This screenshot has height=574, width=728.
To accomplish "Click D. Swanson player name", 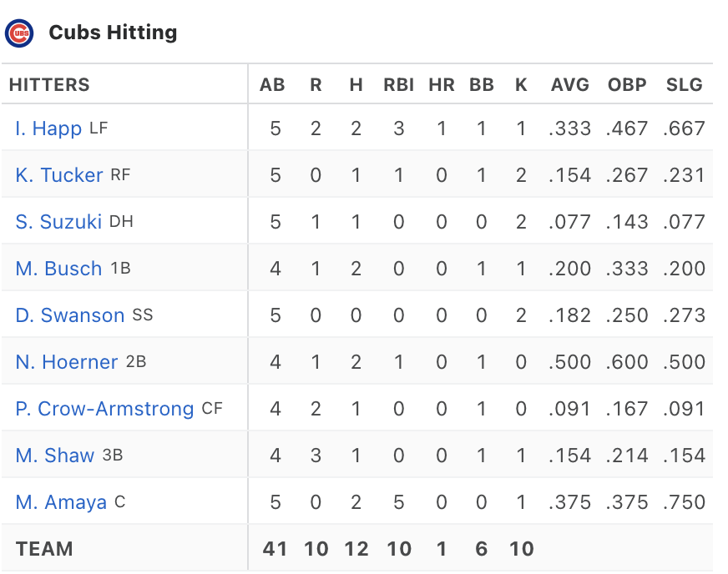I will (69, 315).
